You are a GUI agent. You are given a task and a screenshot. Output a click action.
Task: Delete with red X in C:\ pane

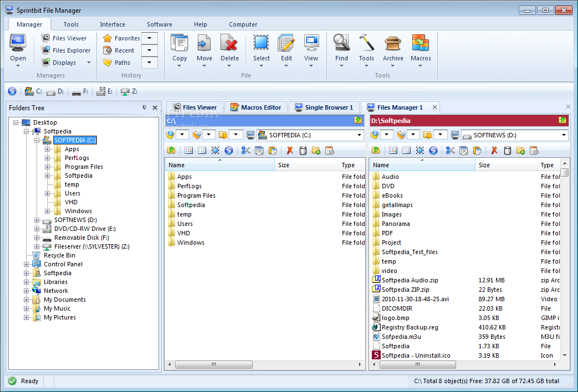290,150
